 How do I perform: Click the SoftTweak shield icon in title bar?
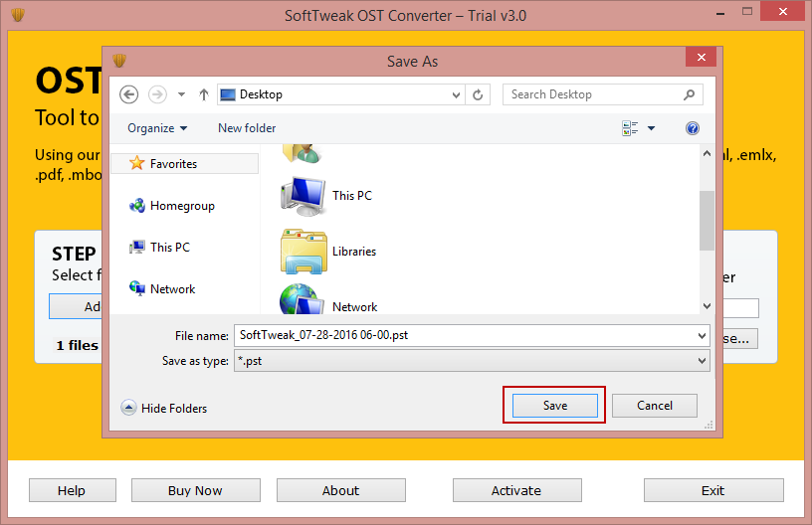tap(18, 15)
